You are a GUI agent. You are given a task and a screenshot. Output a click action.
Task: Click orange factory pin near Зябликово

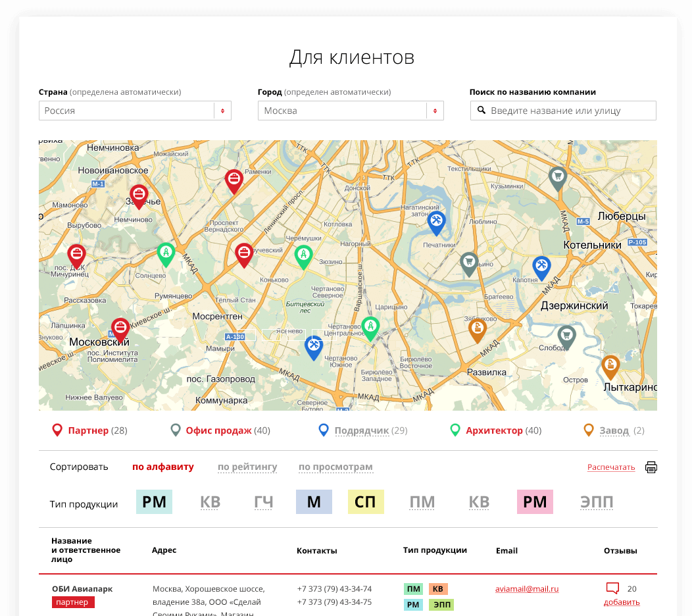coord(478,331)
